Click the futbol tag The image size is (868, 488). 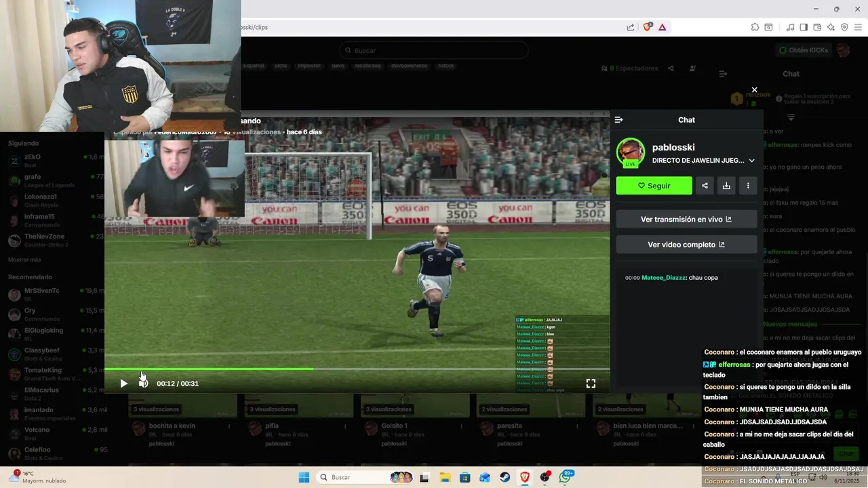tap(446, 66)
